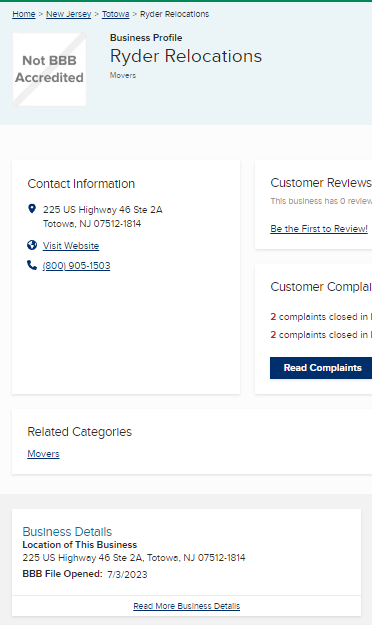The width and height of the screenshot is (372, 625).
Task: Click the globe website icon
Action: (x=32, y=245)
